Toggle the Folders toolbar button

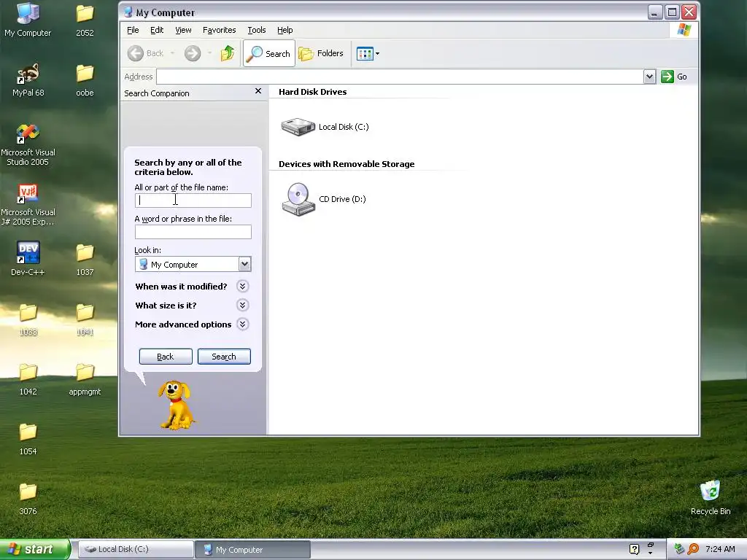(x=321, y=53)
